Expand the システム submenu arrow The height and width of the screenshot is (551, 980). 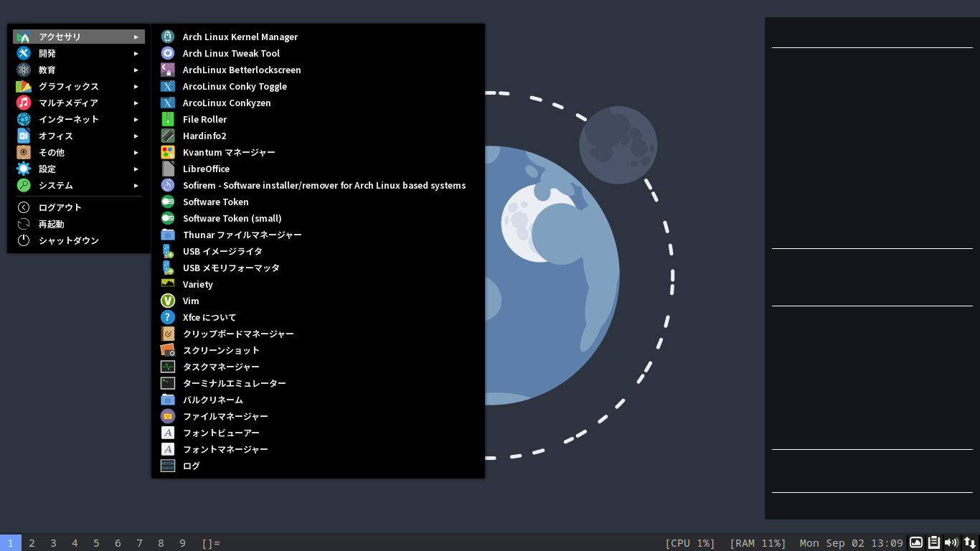click(x=136, y=185)
